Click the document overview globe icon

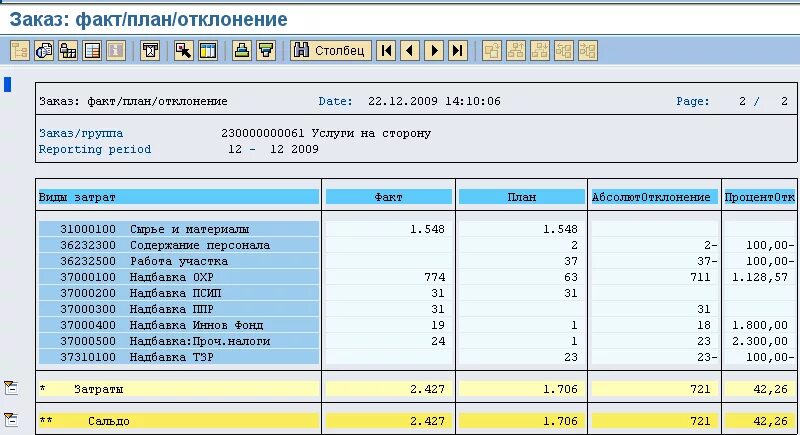44,50
